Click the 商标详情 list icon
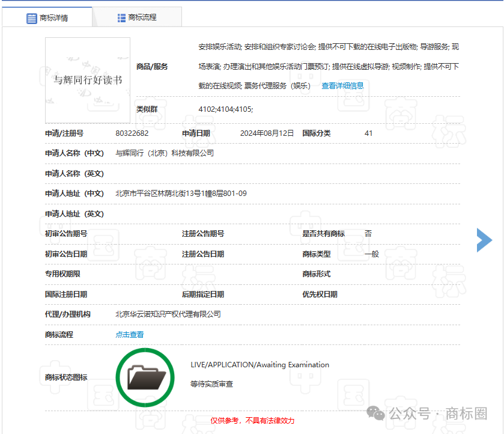The image size is (504, 434). (31, 19)
